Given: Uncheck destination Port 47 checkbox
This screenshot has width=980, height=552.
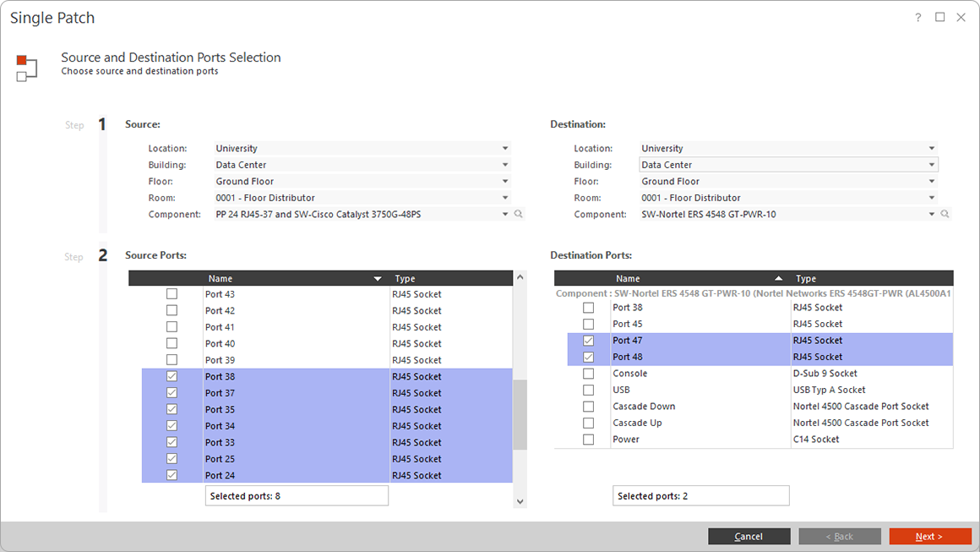Looking at the screenshot, I should pyautogui.click(x=589, y=341).
